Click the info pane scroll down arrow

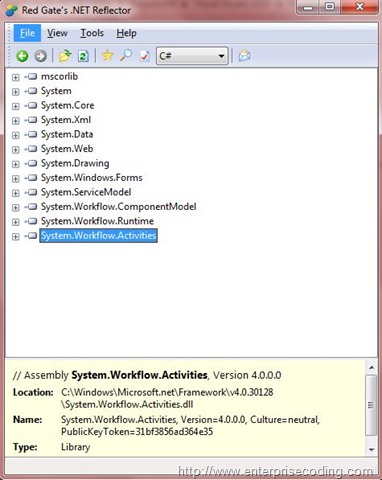[371, 450]
